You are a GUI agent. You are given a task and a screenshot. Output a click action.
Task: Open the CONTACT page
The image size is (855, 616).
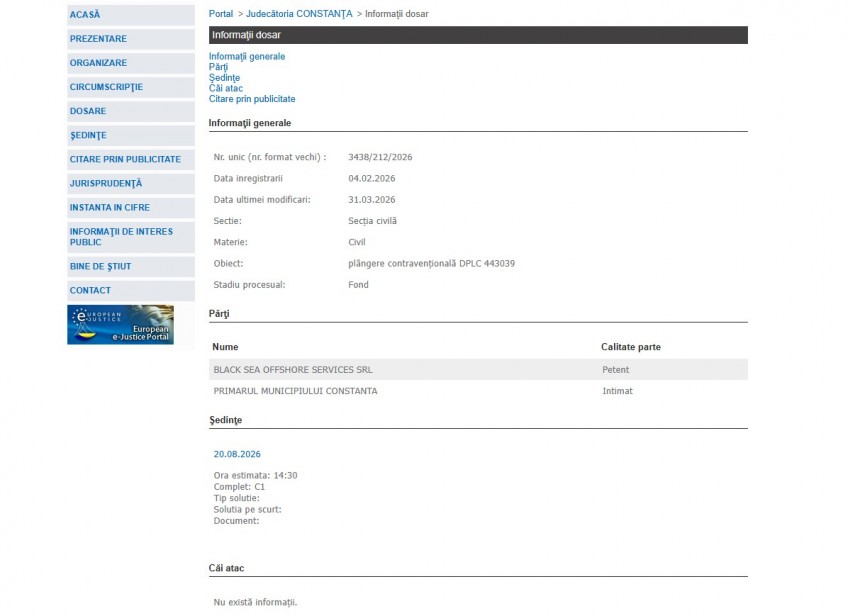[x=90, y=291]
